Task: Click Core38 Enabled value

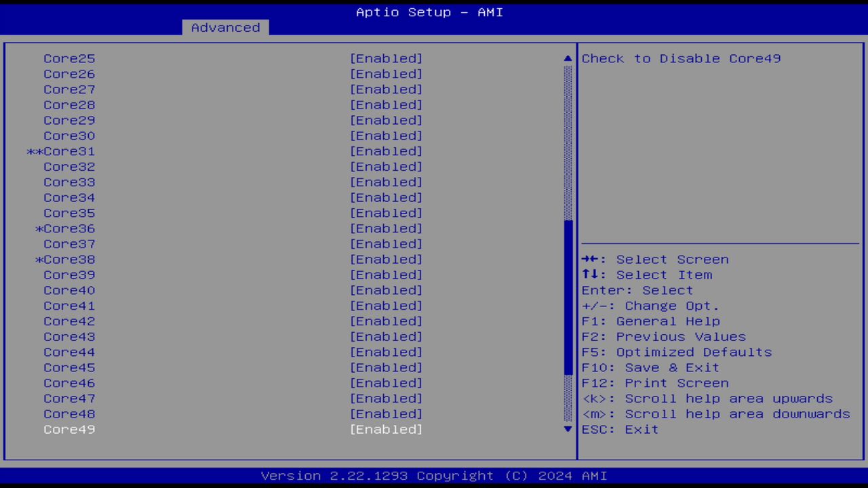Action: (x=386, y=260)
